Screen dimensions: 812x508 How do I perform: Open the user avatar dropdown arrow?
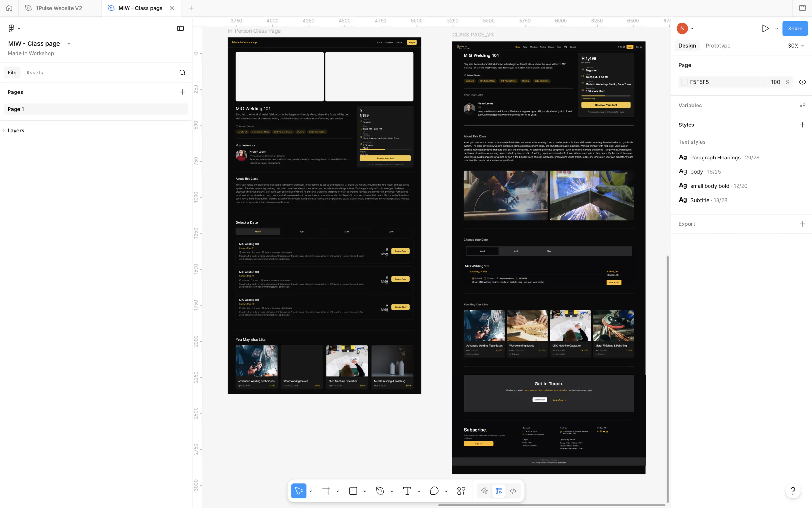[x=692, y=29]
